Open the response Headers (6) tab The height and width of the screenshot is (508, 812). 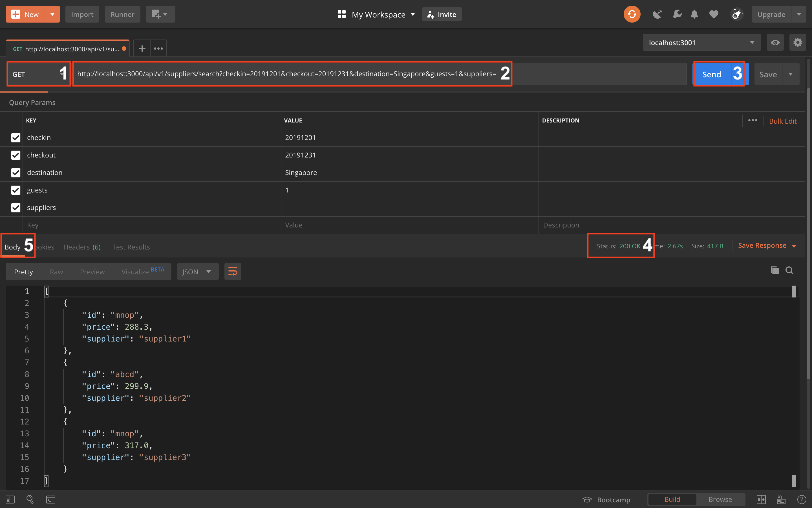click(82, 247)
